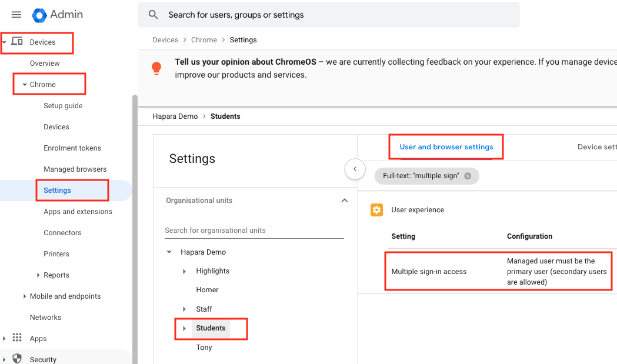Screen dimensions: 617x364
Task: Click the Devices sidebar icon
Action: 17,41
